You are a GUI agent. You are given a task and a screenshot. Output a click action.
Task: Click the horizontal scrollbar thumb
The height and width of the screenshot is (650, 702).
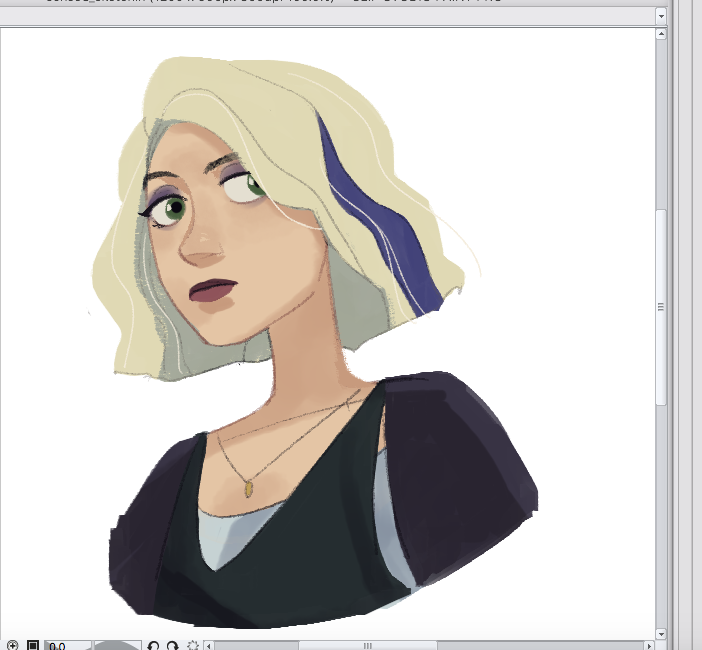point(368,646)
